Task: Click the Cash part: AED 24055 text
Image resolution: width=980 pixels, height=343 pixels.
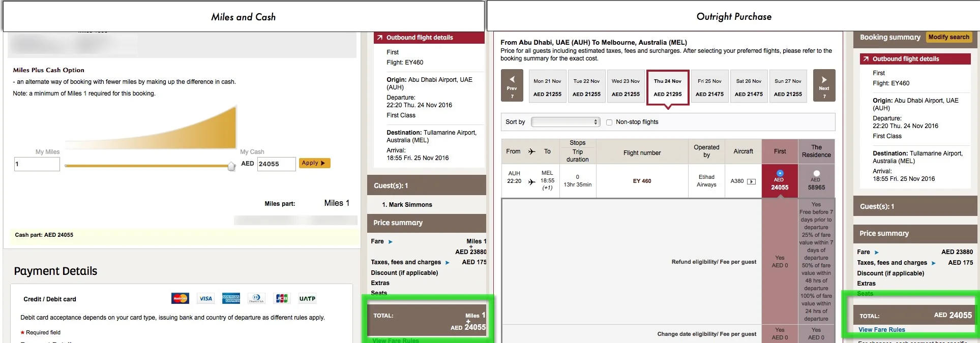Action: [x=44, y=235]
